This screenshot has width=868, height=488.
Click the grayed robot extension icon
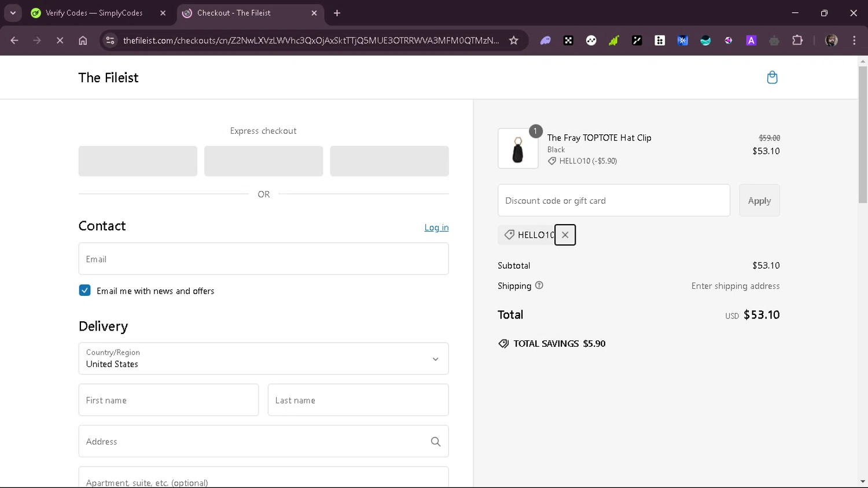774,41
